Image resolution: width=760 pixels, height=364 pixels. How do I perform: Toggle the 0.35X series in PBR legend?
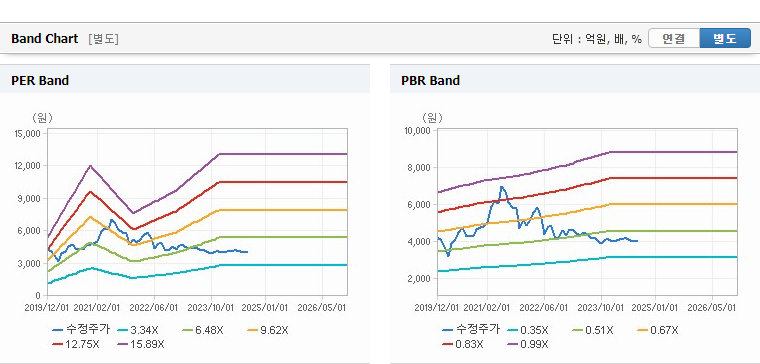(x=527, y=330)
